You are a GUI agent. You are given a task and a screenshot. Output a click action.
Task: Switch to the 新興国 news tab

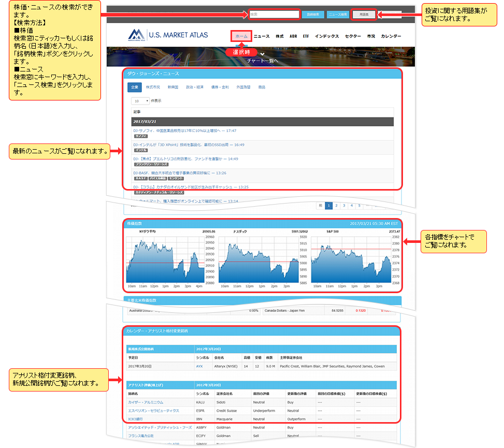173,87
